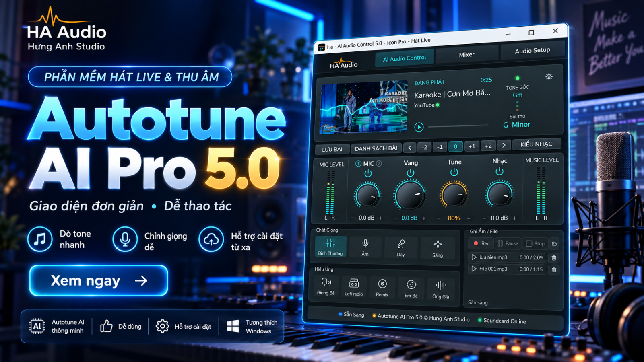644x362 pixels.
Task: Enable Ông Già effect
Action: pos(441,289)
